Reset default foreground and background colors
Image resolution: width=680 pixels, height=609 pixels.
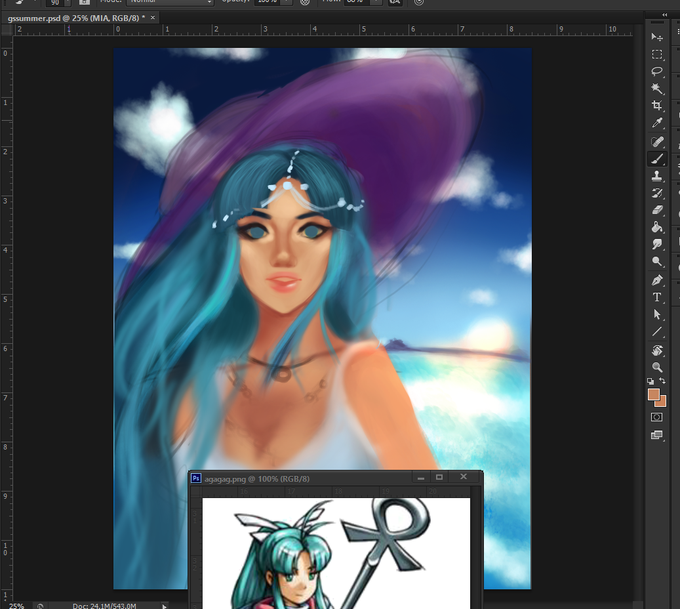[651, 381]
